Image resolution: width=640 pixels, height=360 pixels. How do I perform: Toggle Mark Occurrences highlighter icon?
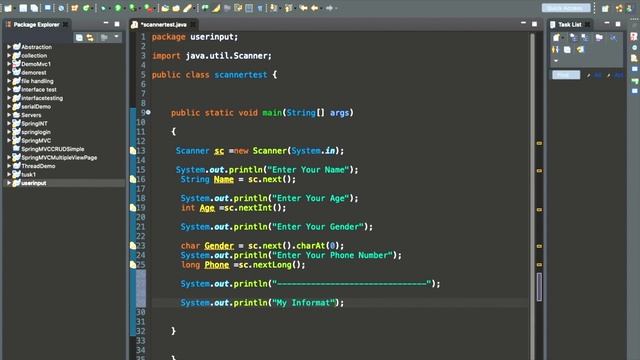click(216, 8)
